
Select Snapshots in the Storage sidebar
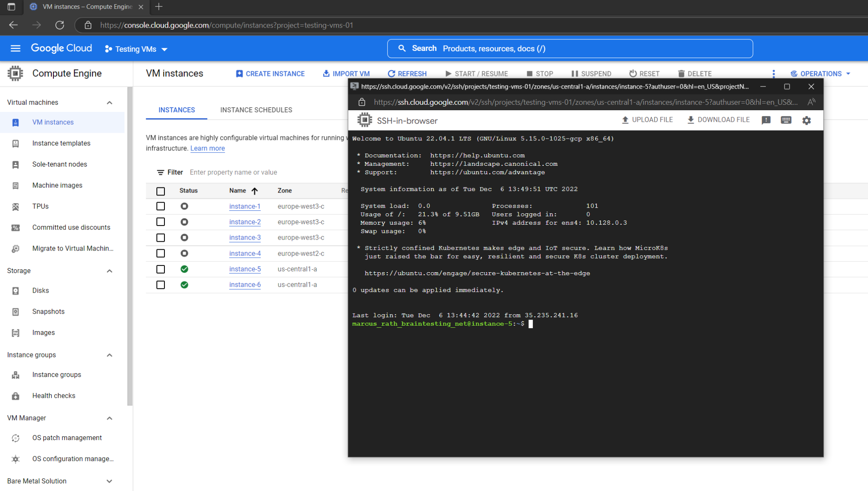point(48,311)
